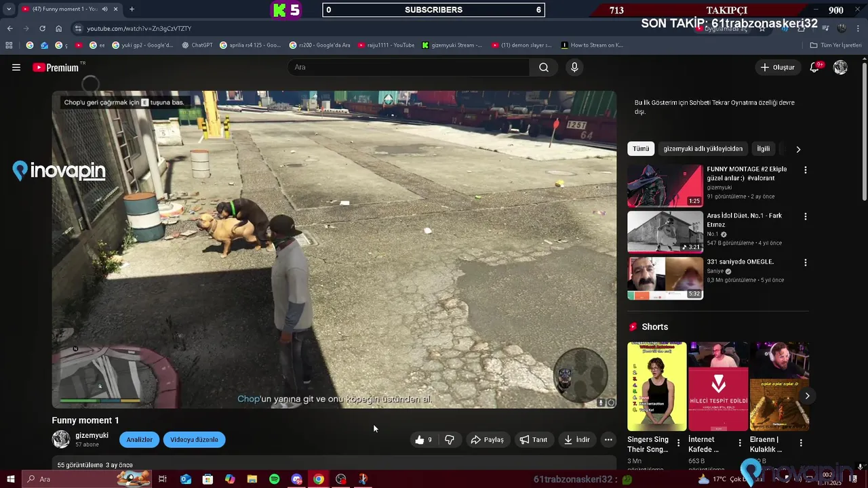The image size is (868, 488).
Task: Open options for Aras İdol Düet video
Action: click(806, 216)
